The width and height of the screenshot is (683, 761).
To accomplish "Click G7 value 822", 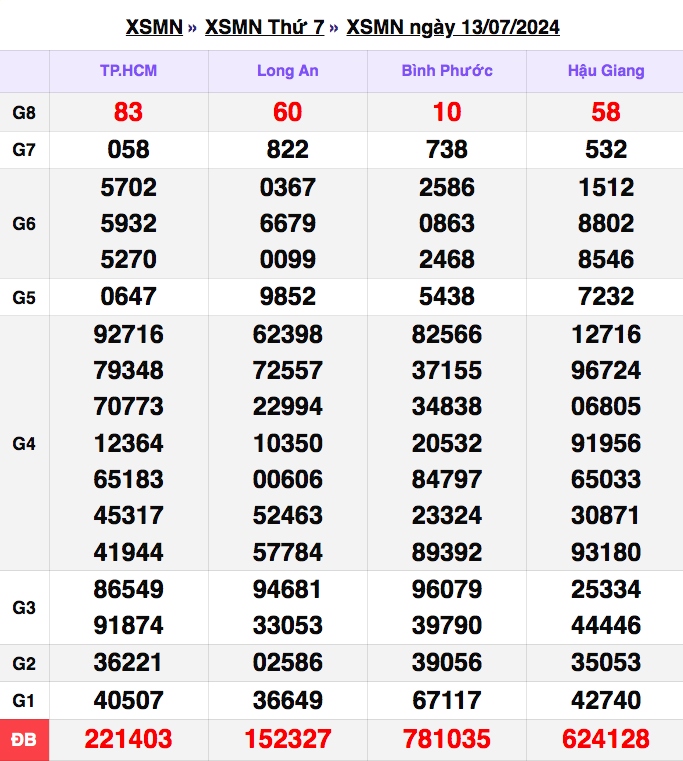I will click(287, 149).
